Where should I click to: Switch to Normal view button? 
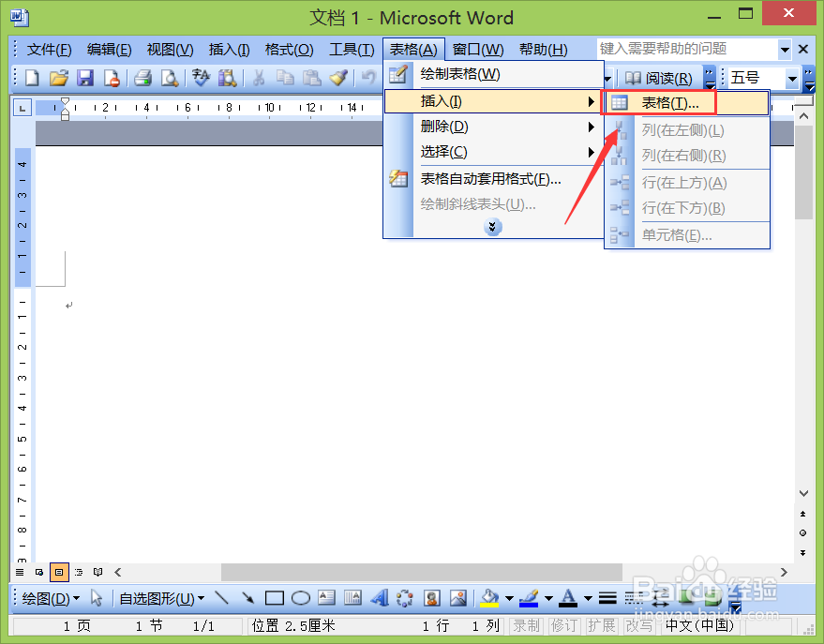pyautogui.click(x=20, y=572)
